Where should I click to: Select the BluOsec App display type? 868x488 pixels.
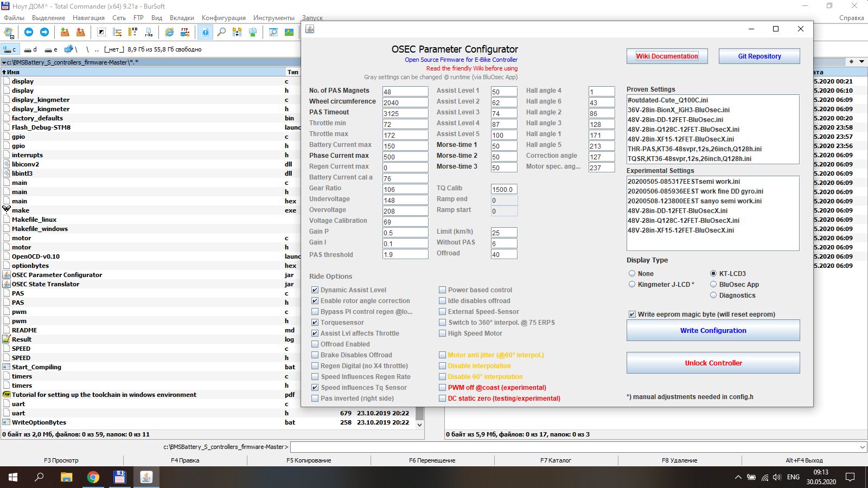[713, 285]
